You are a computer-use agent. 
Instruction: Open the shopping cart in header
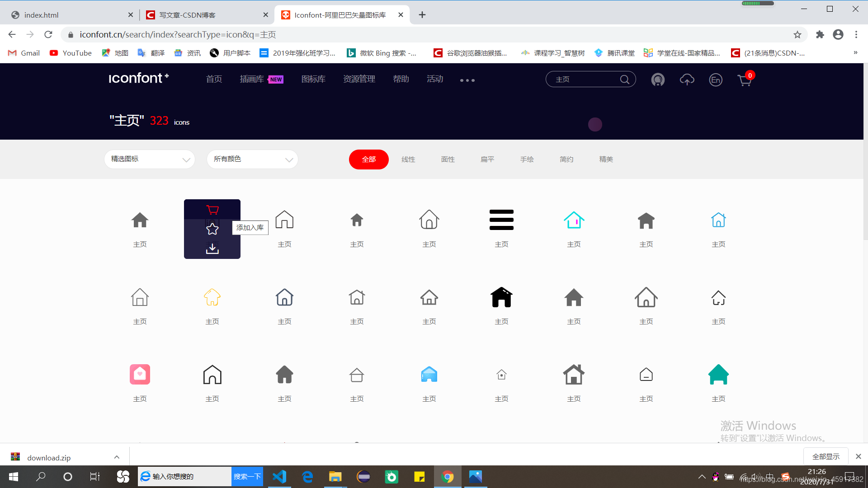click(744, 80)
